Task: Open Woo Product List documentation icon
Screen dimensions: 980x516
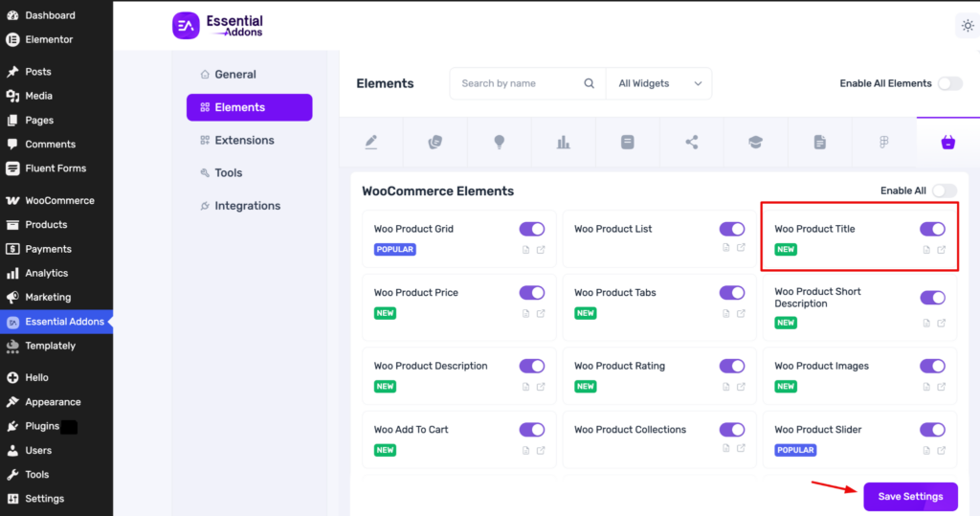Action: click(x=725, y=248)
